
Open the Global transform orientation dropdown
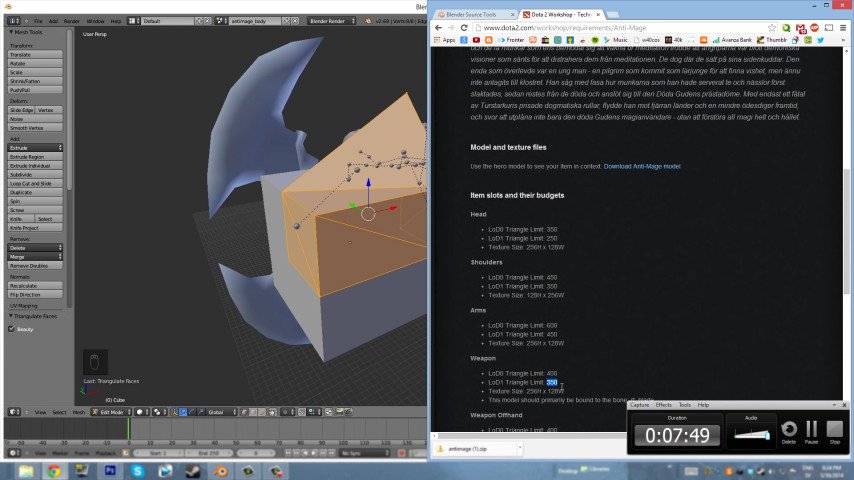[223, 412]
